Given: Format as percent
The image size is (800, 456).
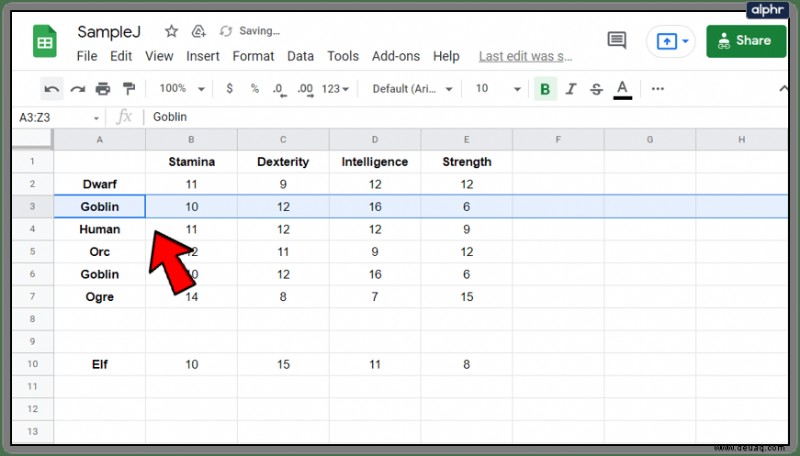Looking at the screenshot, I should point(255,89).
